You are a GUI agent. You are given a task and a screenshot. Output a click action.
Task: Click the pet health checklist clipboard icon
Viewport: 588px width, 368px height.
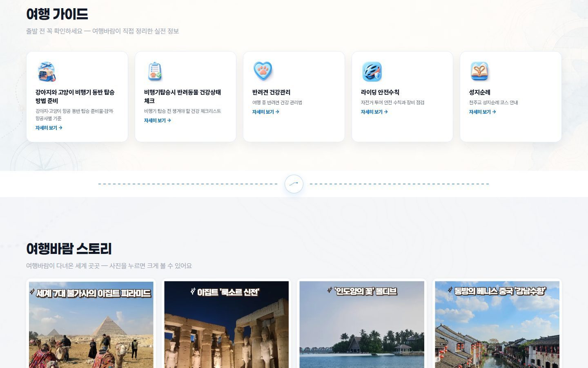[x=155, y=72]
